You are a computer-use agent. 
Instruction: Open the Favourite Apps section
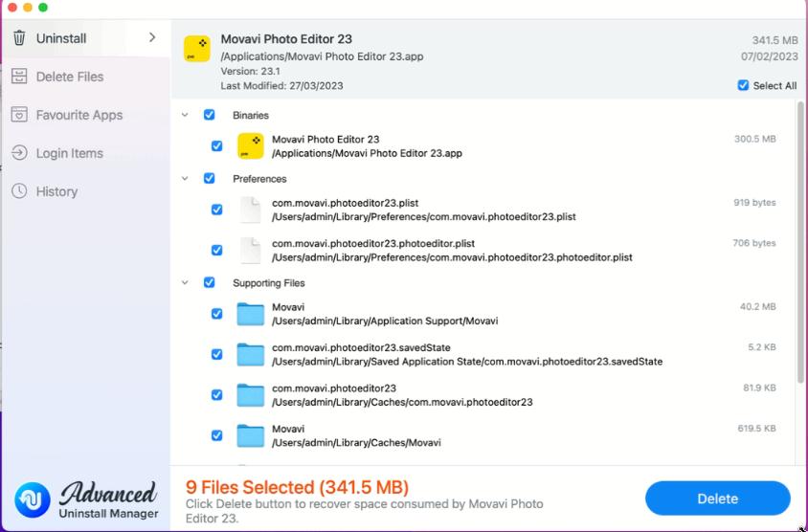click(79, 115)
